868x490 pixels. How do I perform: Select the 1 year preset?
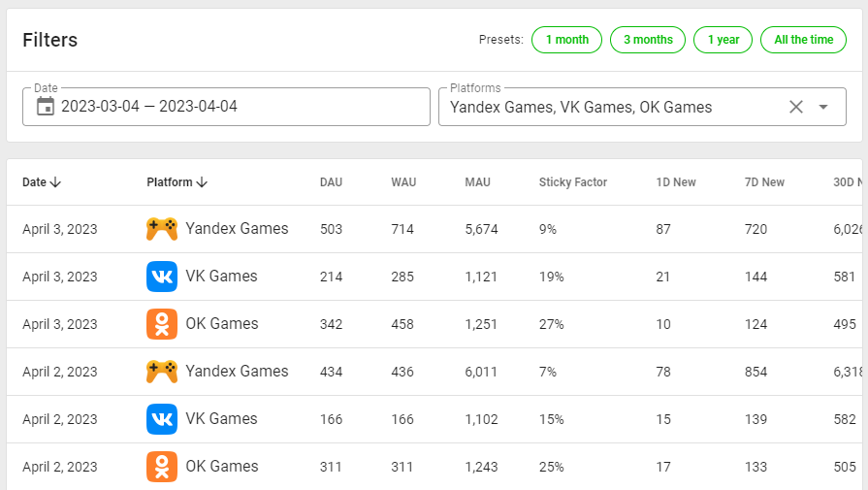click(723, 40)
